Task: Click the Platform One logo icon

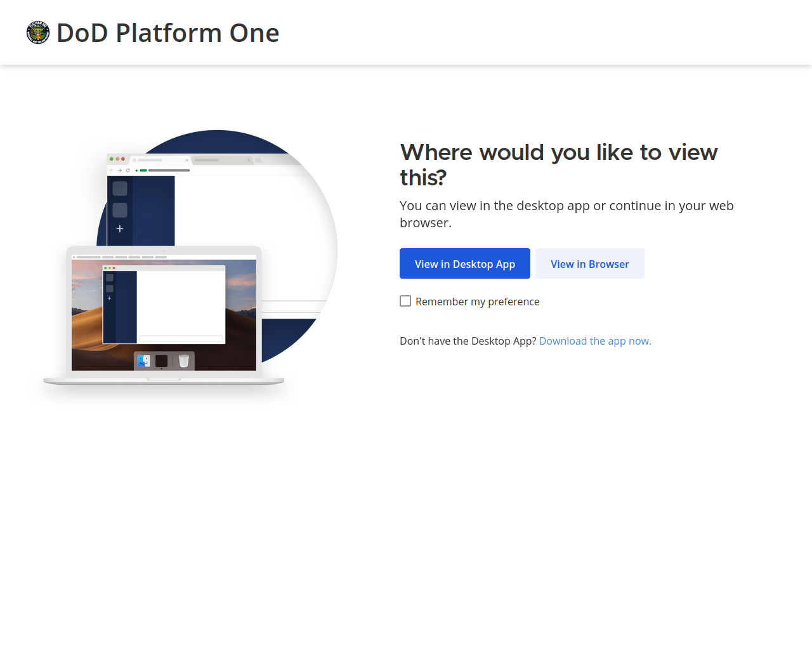Action: [x=38, y=32]
